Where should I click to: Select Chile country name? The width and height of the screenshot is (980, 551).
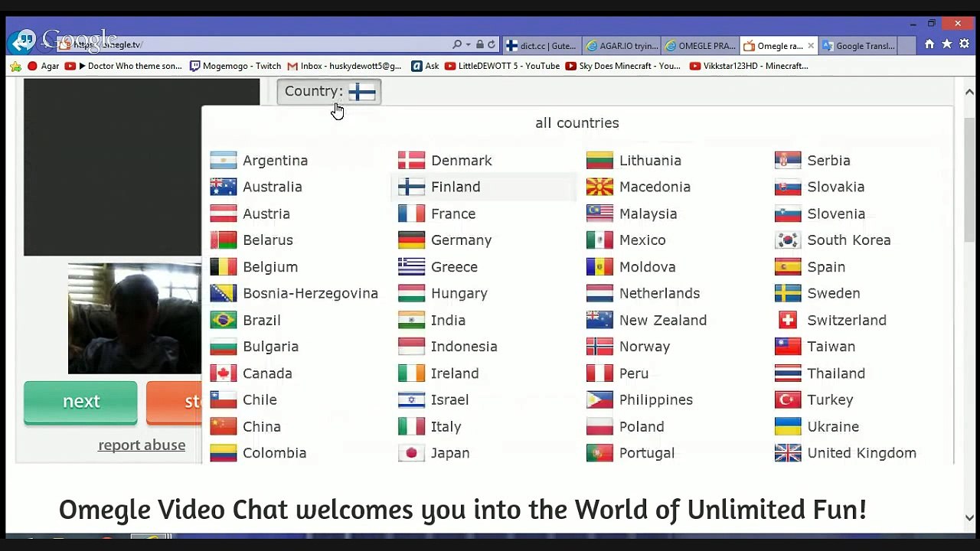pyautogui.click(x=260, y=399)
